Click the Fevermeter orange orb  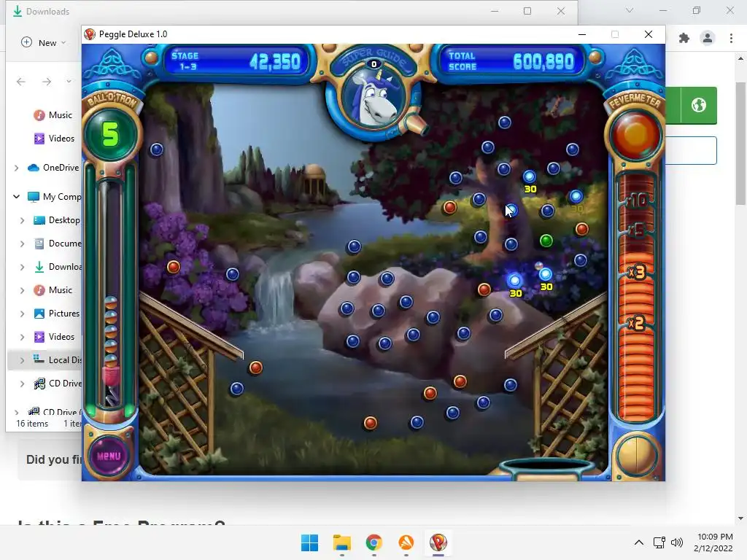click(x=635, y=135)
